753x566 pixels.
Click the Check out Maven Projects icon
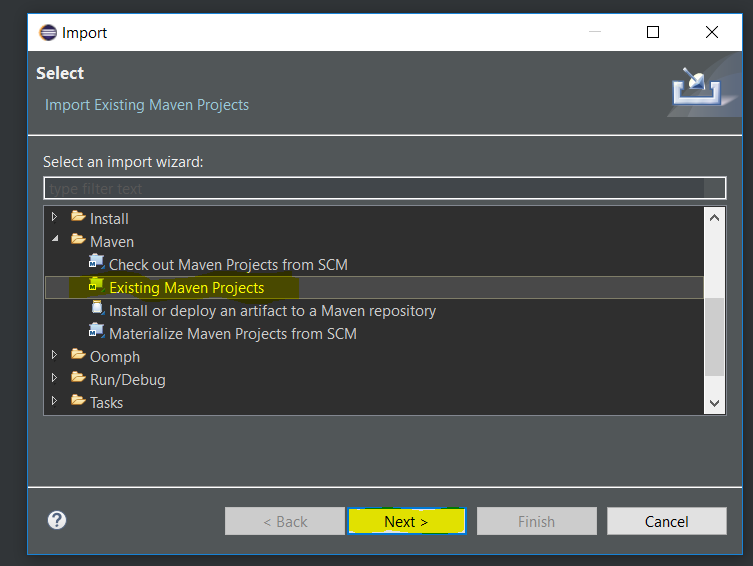coord(97,262)
